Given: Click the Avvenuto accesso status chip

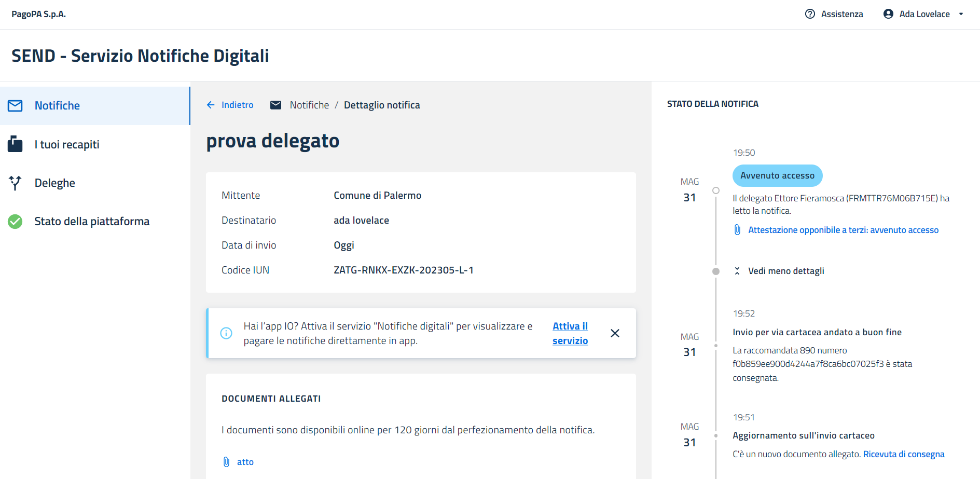Looking at the screenshot, I should point(777,175).
